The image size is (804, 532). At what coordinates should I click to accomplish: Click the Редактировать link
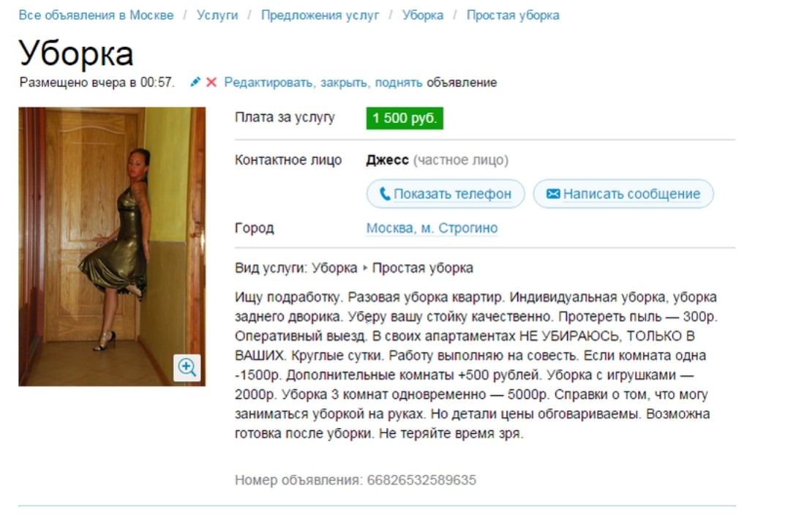[268, 83]
